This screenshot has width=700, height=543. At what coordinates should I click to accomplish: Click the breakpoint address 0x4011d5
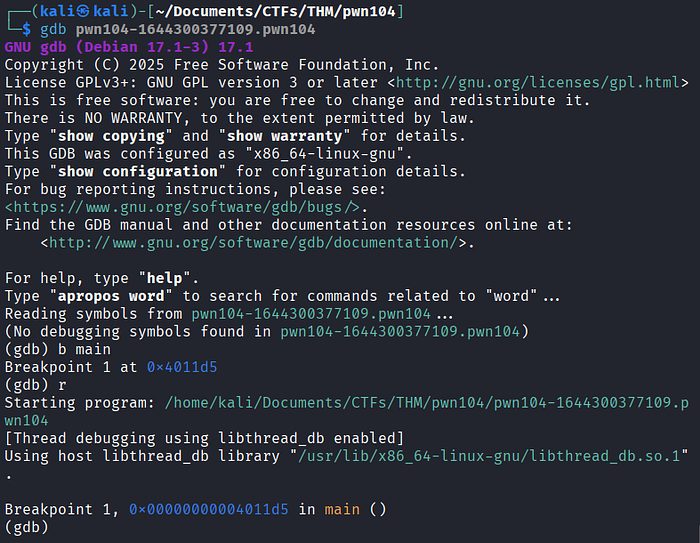point(182,367)
